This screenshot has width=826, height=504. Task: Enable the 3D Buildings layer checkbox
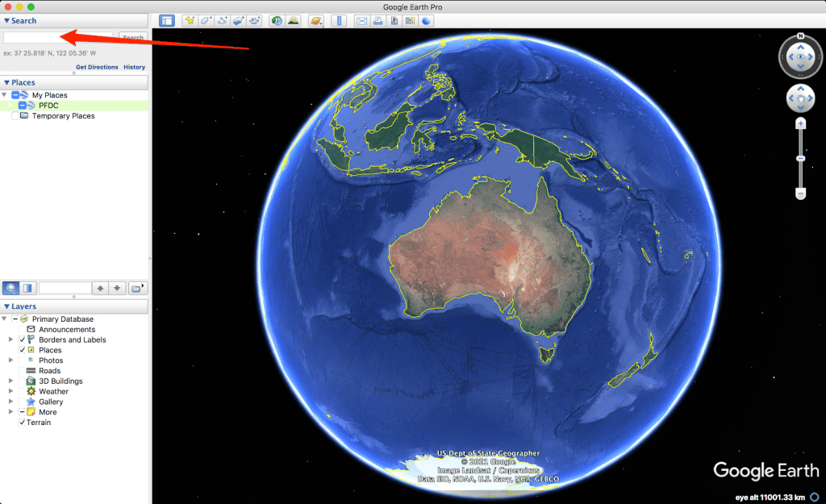click(x=22, y=381)
